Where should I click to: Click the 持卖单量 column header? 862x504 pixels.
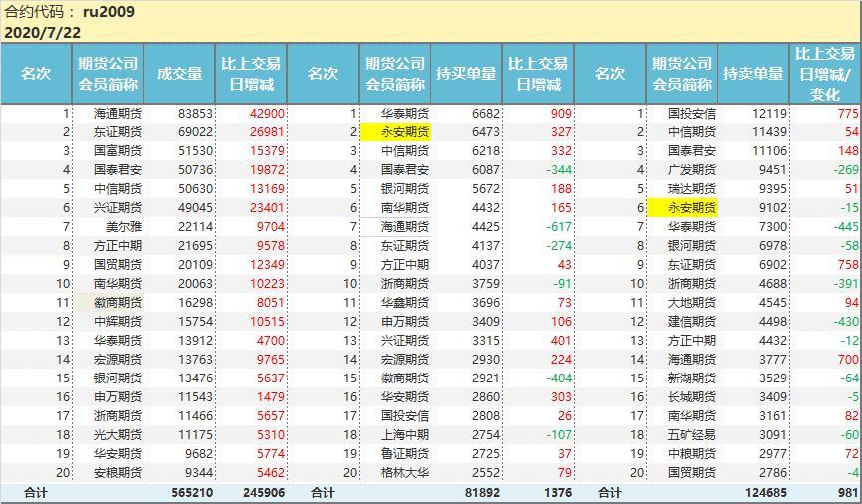click(x=753, y=74)
